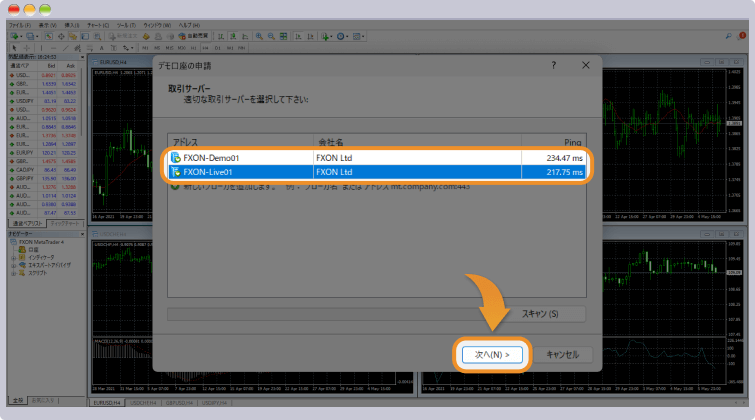Open the Indicators list icon
Screen dimensions: 755x420
pos(325,36)
